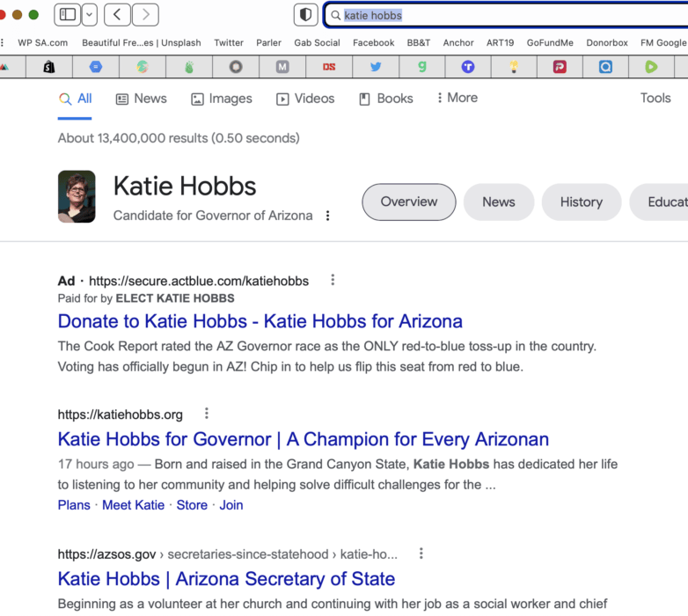Open the red DS pinned tab
The height and width of the screenshot is (616, 688).
(329, 67)
